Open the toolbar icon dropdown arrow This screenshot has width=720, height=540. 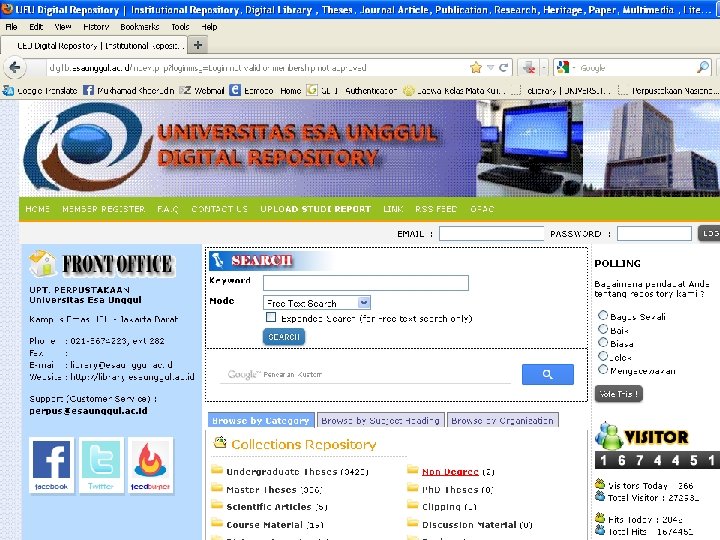(543, 68)
